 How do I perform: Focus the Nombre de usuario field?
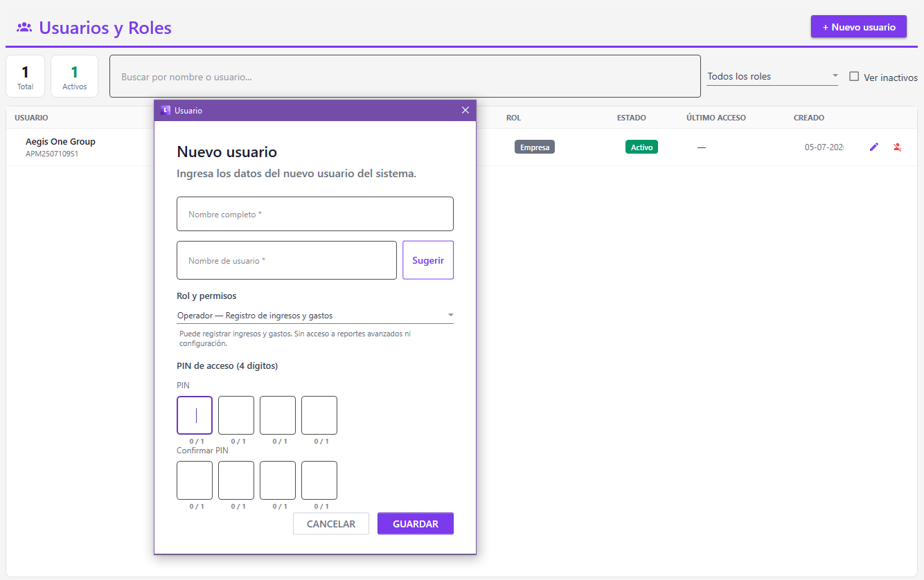click(x=287, y=260)
